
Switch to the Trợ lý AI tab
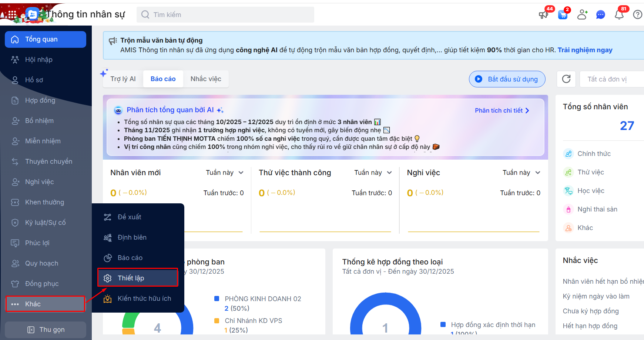tap(123, 79)
